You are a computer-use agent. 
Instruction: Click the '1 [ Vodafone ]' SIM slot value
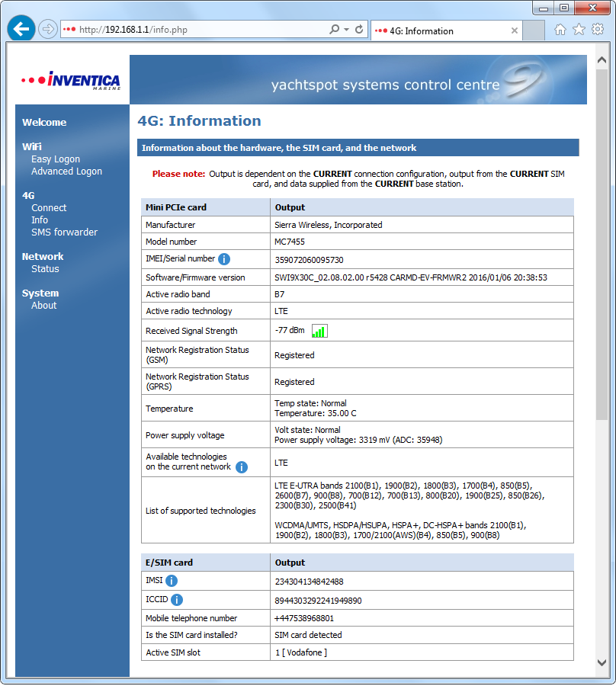click(x=301, y=652)
